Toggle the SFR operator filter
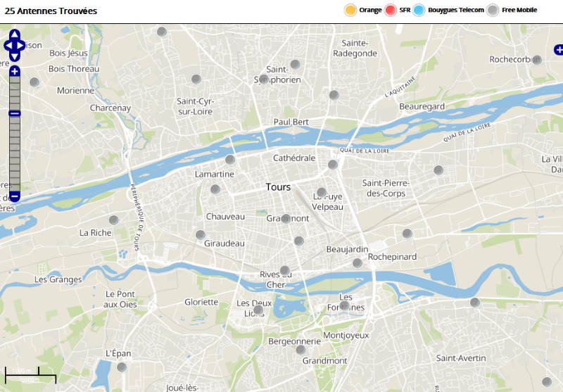Viewport: 563px width, 392px height. pos(391,10)
